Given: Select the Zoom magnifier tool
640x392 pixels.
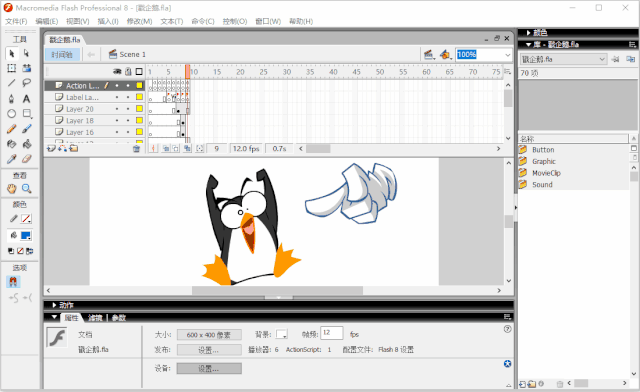Looking at the screenshot, I should point(27,189).
